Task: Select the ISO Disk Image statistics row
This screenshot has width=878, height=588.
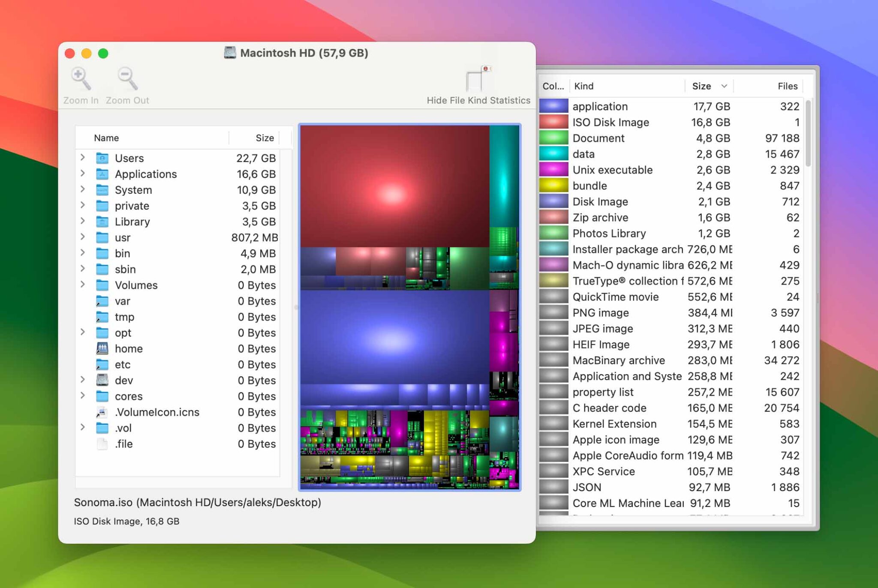Action: pos(643,122)
